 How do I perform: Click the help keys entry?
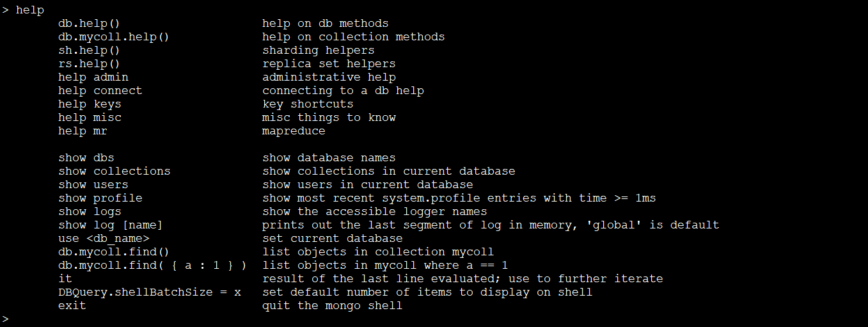(90, 104)
